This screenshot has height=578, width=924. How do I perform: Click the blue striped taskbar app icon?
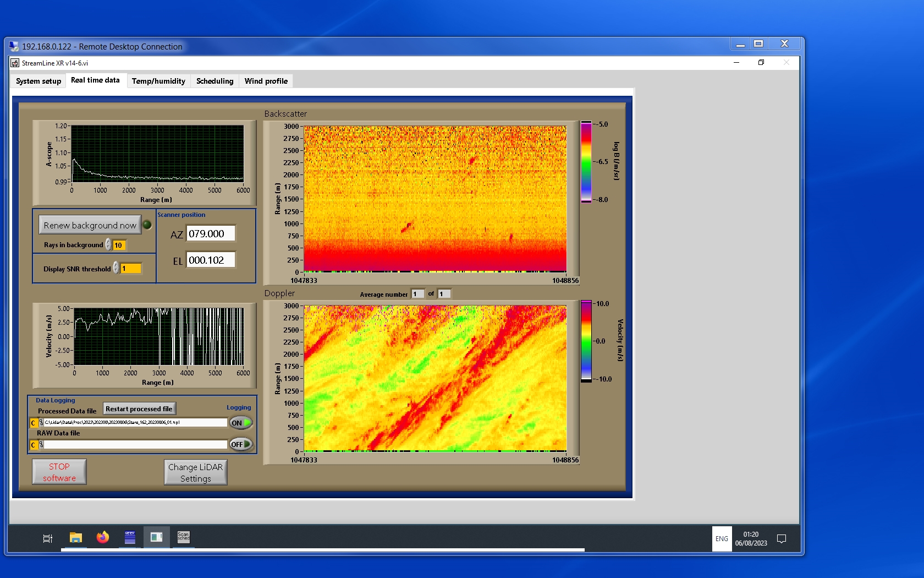pyautogui.click(x=130, y=537)
